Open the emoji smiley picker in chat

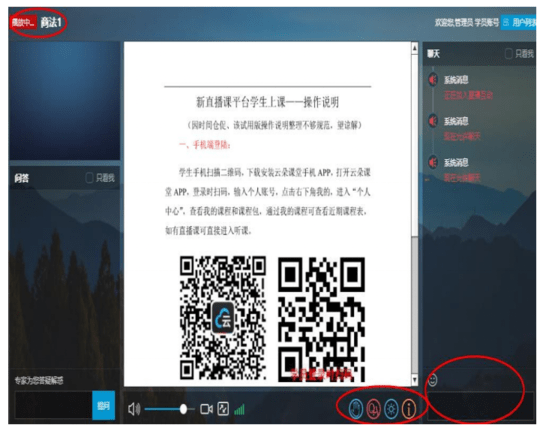[433, 380]
